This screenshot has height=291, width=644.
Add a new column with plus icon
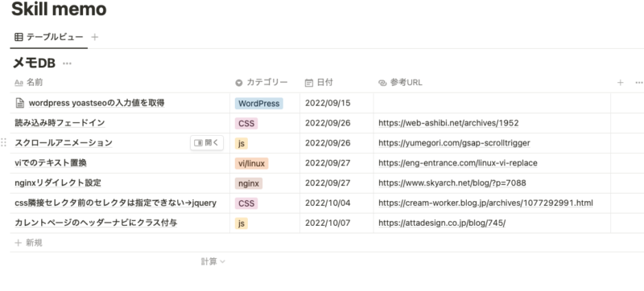pyautogui.click(x=620, y=83)
